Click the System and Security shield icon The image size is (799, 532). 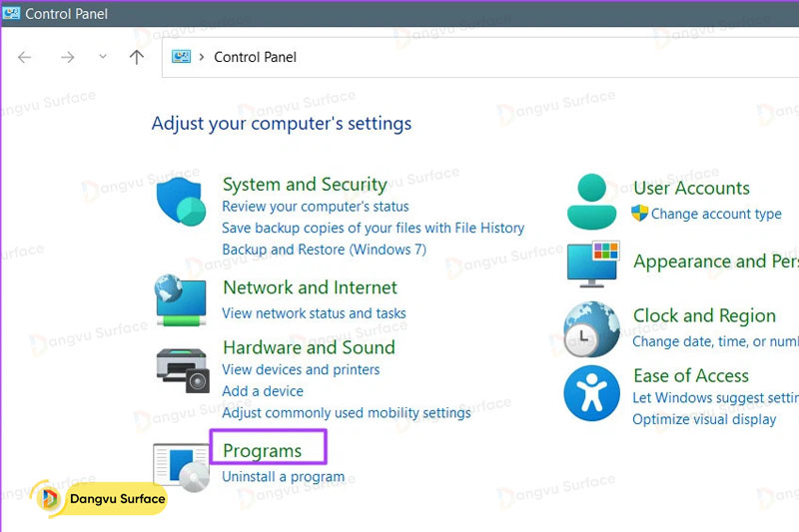(181, 202)
